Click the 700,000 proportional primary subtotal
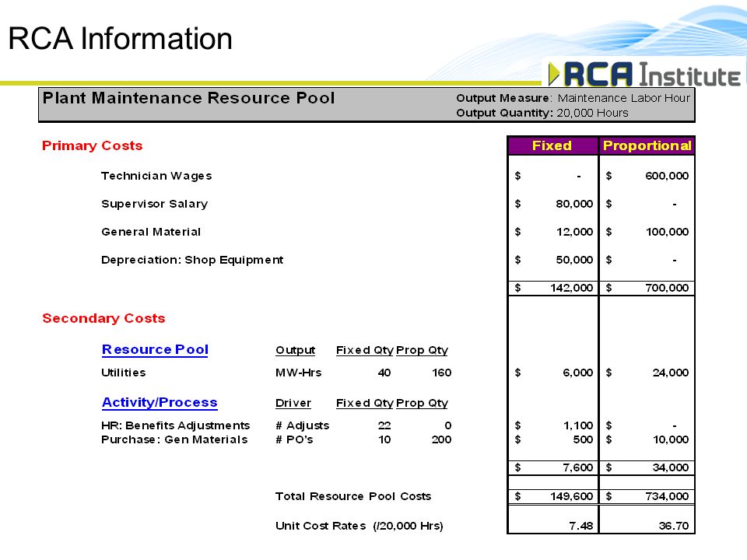 pyautogui.click(x=667, y=288)
